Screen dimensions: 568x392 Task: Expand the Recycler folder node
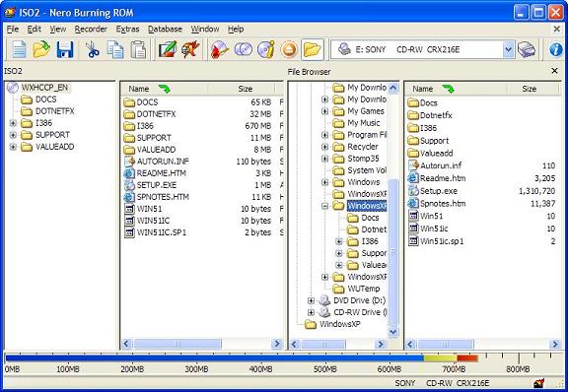click(325, 147)
